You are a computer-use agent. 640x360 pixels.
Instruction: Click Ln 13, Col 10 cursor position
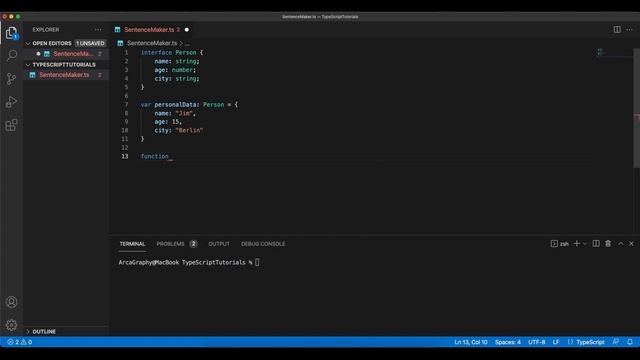tap(471, 342)
